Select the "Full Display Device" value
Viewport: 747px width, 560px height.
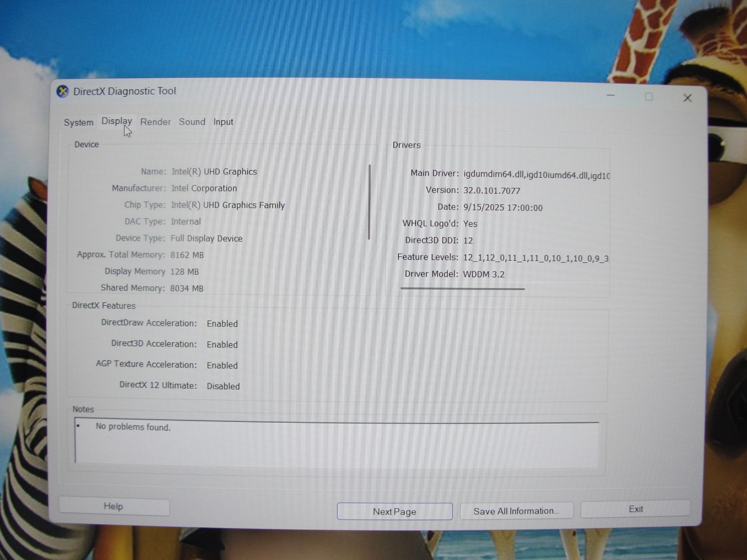click(x=206, y=238)
